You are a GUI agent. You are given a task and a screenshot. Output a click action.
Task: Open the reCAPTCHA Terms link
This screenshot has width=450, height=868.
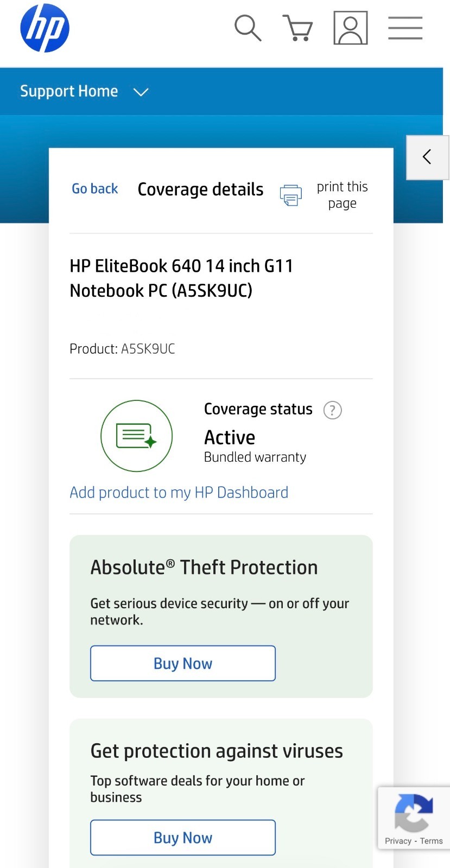click(x=432, y=841)
